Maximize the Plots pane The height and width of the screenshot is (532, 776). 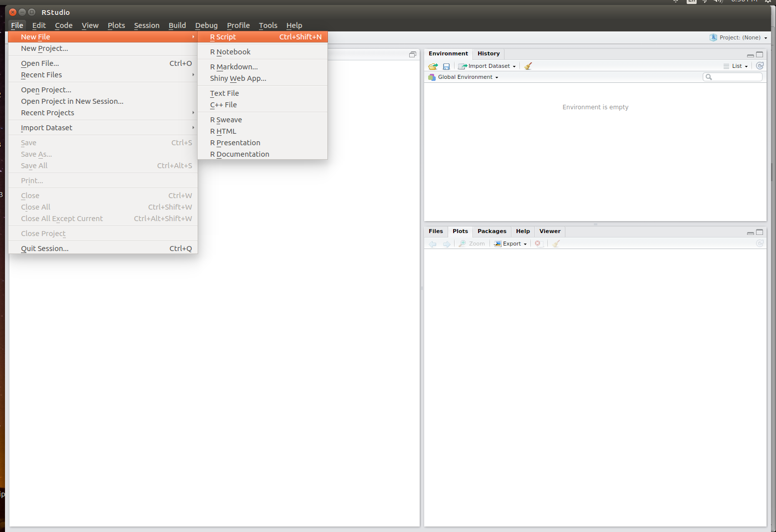click(760, 232)
